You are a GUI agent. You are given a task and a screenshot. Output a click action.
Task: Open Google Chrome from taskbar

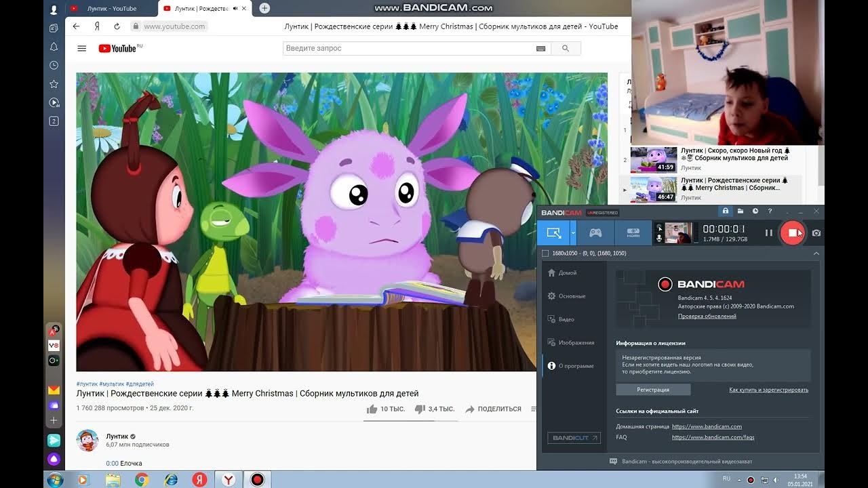tap(142, 480)
